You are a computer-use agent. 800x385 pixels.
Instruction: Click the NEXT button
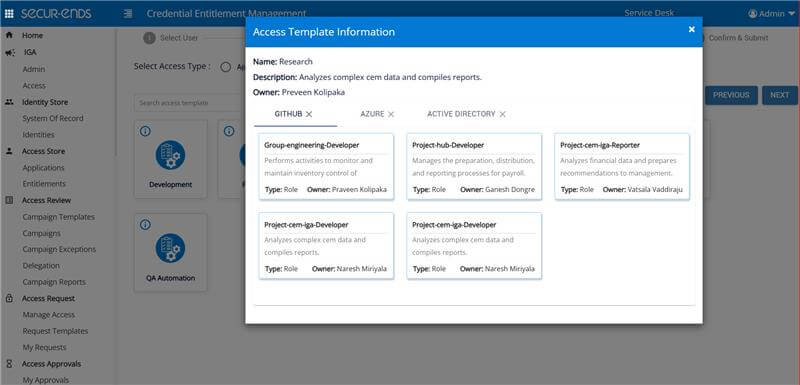click(x=780, y=95)
